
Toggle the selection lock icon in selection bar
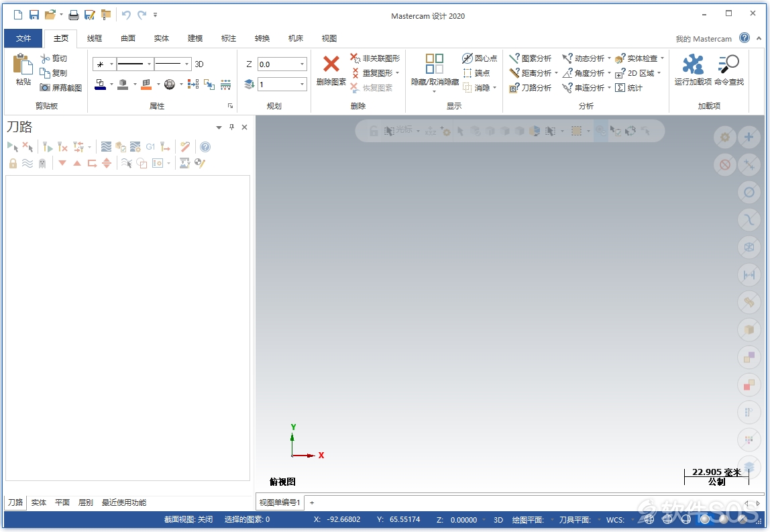click(x=374, y=131)
